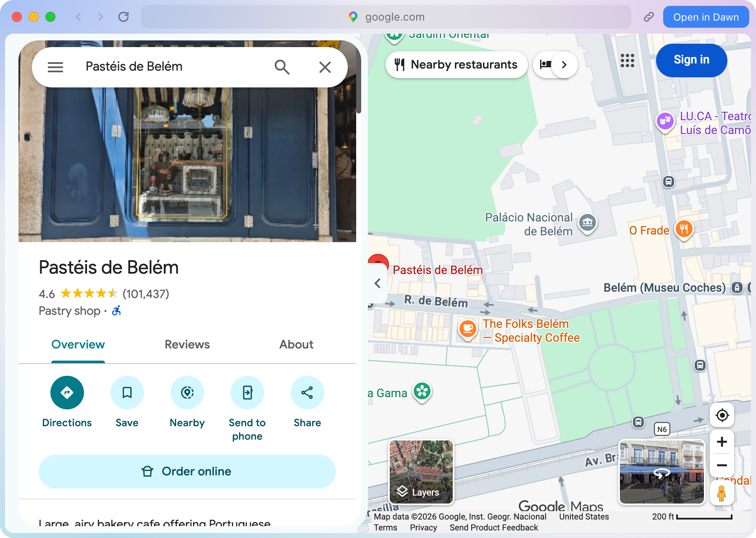Screen dimensions: 756x538
Task: Open the About tab
Action: click(x=297, y=345)
